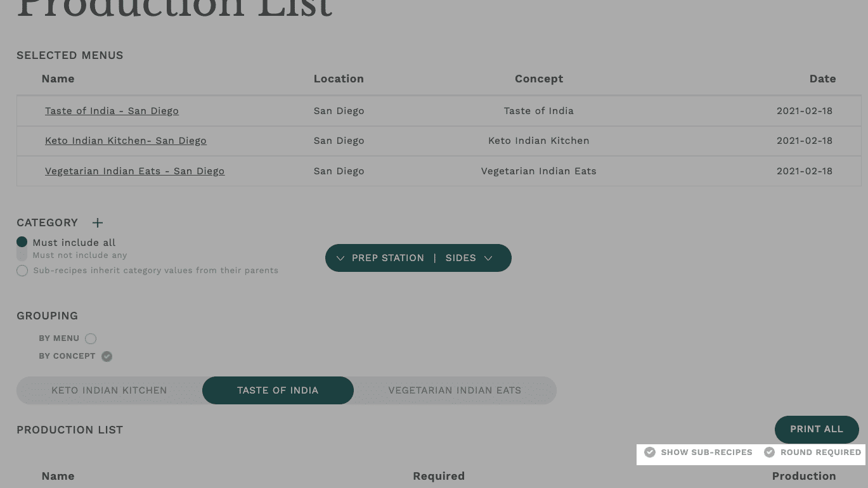Switch to the Taste of India tab
This screenshot has height=488, width=868.
click(x=278, y=390)
